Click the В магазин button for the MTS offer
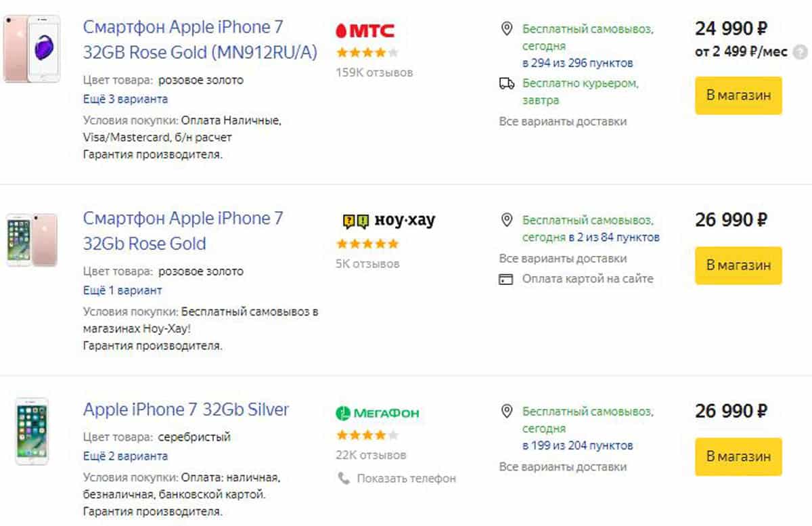 click(738, 95)
